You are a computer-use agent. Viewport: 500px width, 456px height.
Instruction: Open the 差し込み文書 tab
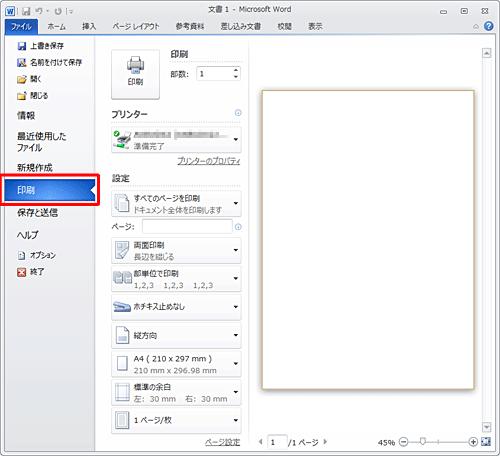240,26
